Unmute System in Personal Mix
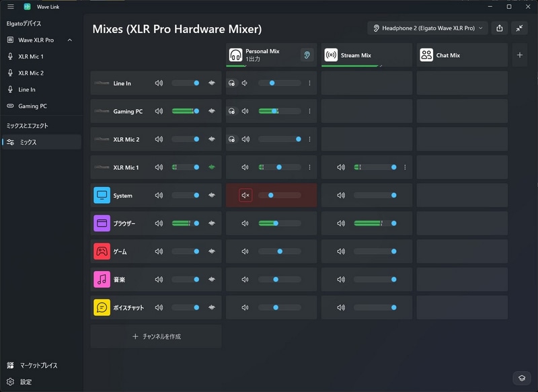The image size is (538, 392). (x=245, y=195)
